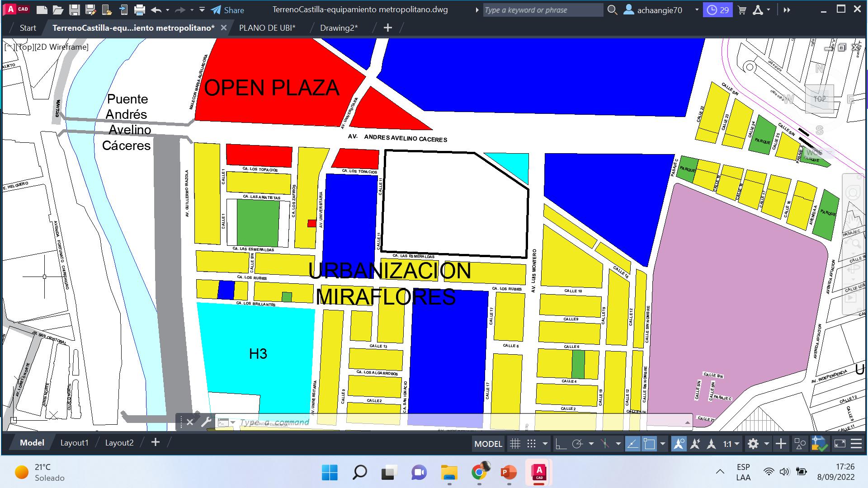Image resolution: width=868 pixels, height=488 pixels.
Task: Create a new drawing with the New icon
Action: click(x=42, y=9)
